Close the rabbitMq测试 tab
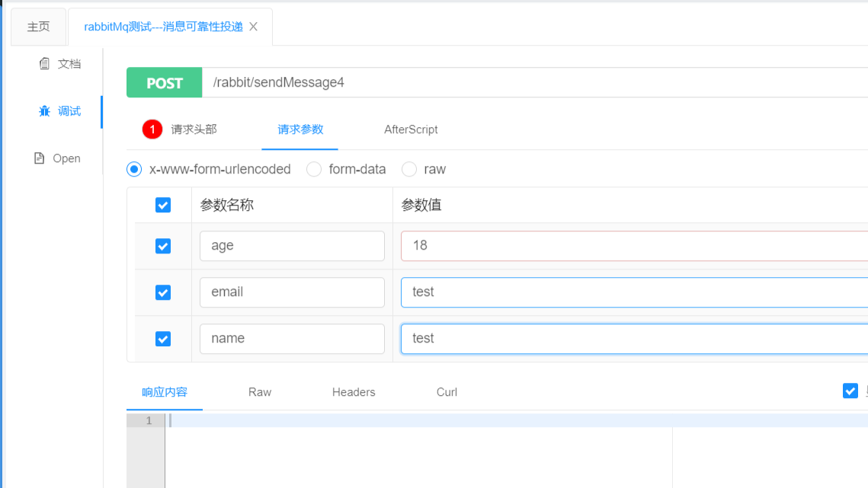Screen dimensions: 868x488 point(254,27)
